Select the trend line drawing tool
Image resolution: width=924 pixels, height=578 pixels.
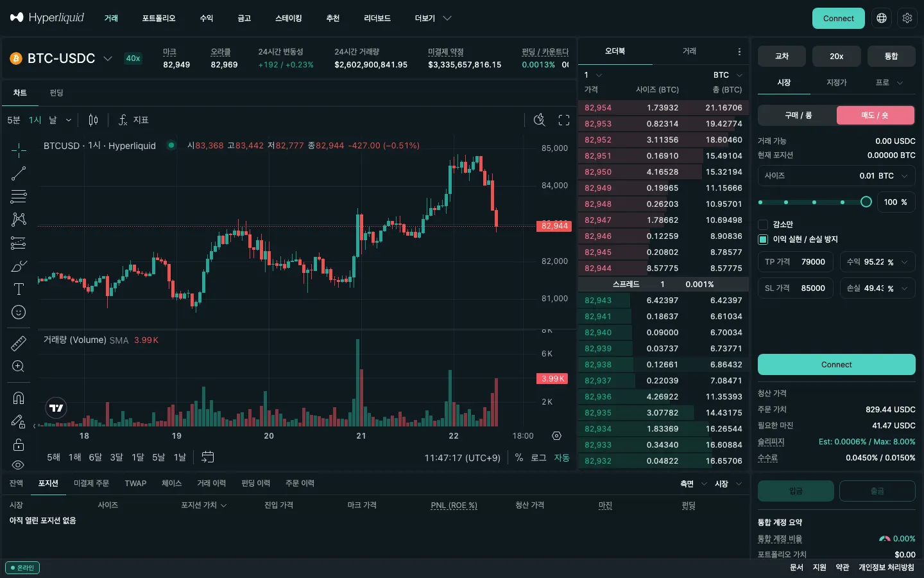point(19,173)
